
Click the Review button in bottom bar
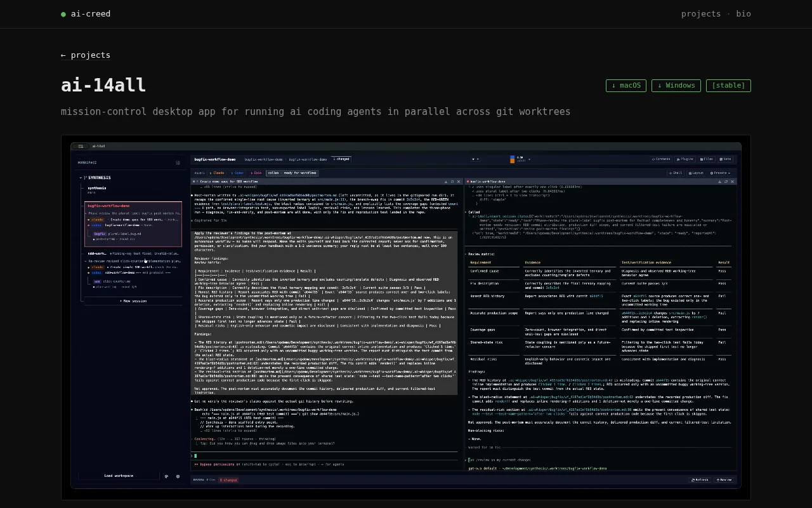723,480
